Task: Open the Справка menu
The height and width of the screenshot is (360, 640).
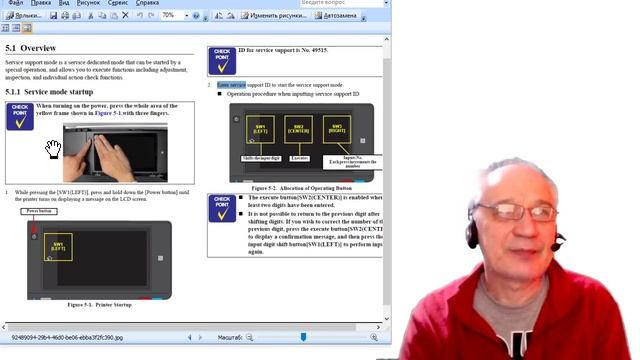Action: [147, 2]
